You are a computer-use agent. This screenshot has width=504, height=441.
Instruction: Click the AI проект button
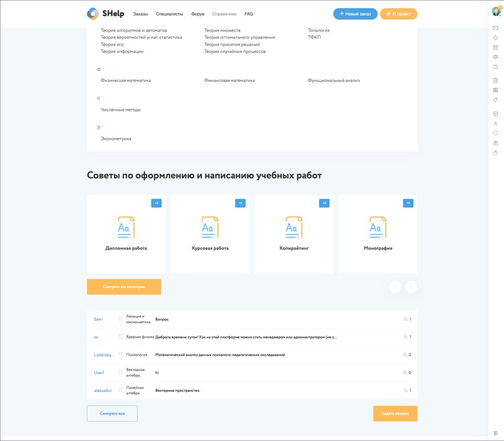point(398,14)
